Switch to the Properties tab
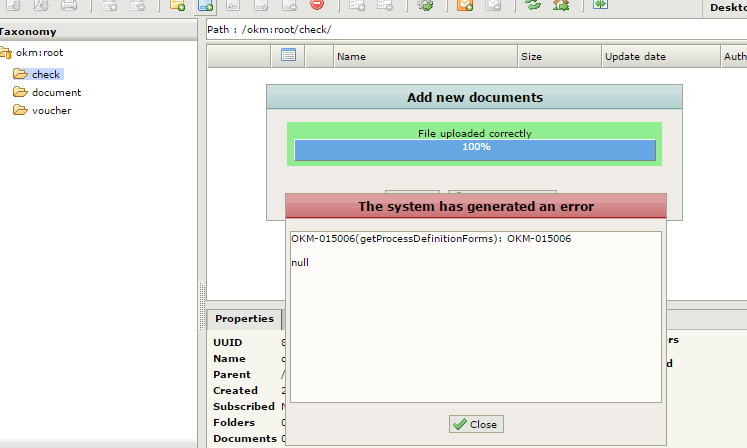The height and width of the screenshot is (448, 747). point(244,319)
